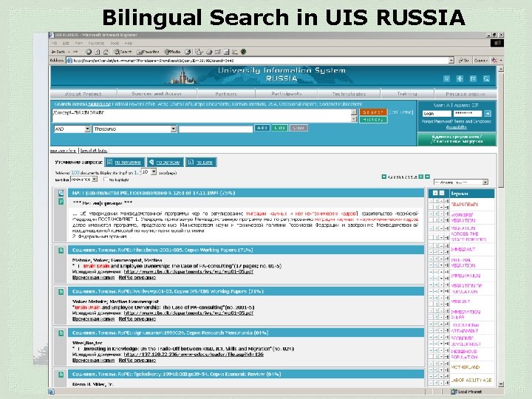Click the LABOR ABILITY AGE term link
The height and width of the screenshot is (399, 532).
(471, 381)
